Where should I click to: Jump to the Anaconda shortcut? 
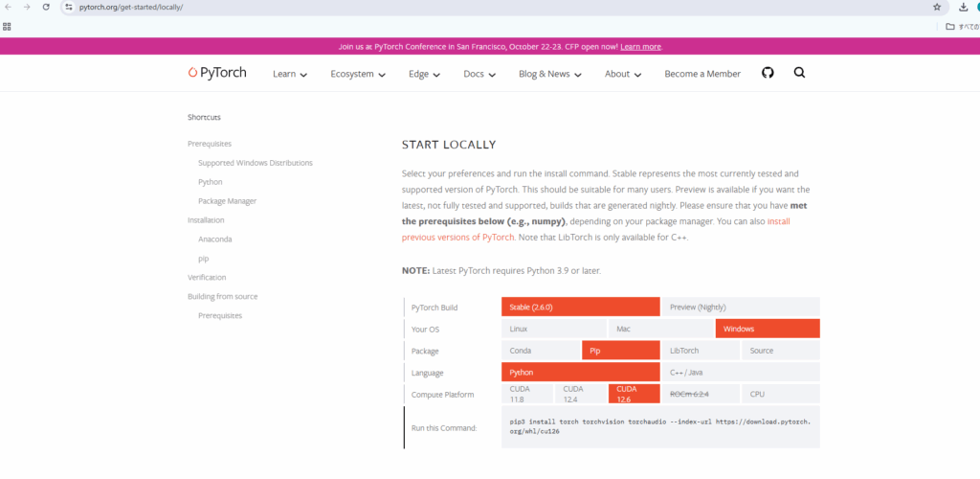pyautogui.click(x=215, y=239)
